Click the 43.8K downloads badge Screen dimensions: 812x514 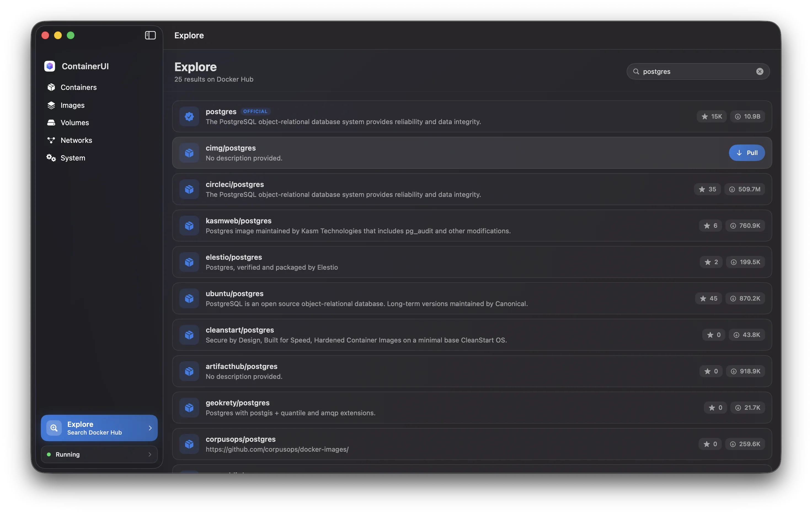click(x=747, y=335)
